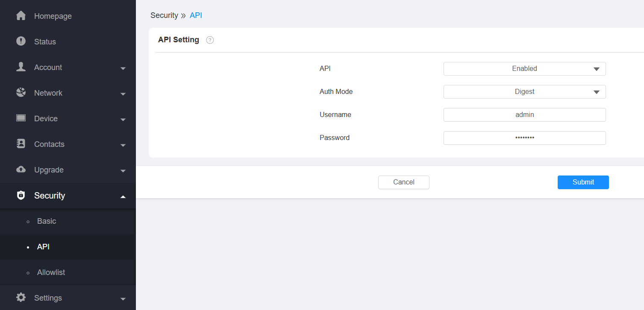Click the Settings menu label

(48, 298)
